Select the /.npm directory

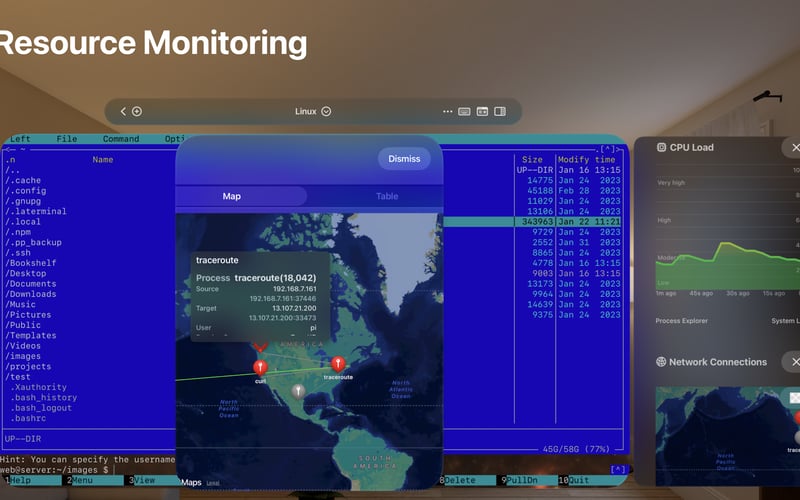click(18, 232)
